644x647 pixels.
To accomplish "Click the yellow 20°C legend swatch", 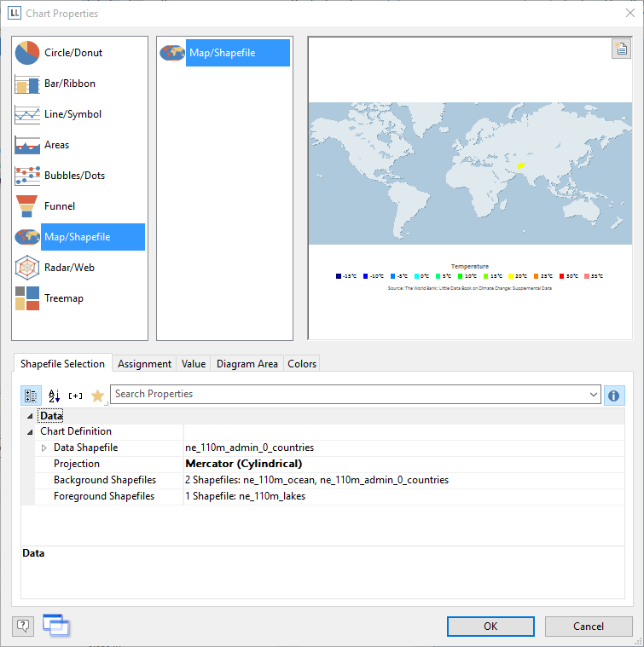I will coord(511,276).
